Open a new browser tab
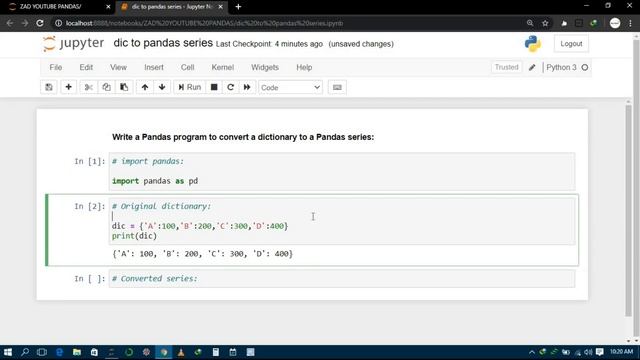 click(238, 7)
